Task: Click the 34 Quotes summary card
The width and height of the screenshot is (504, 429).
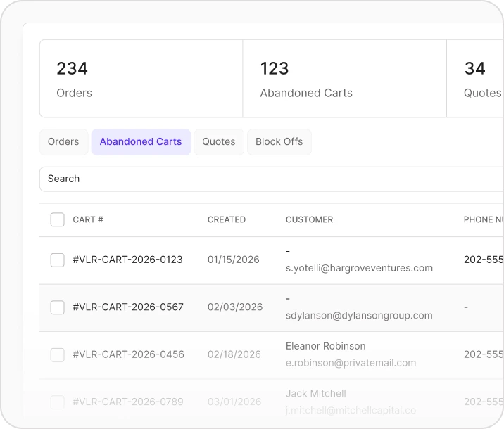Action: pos(475,79)
